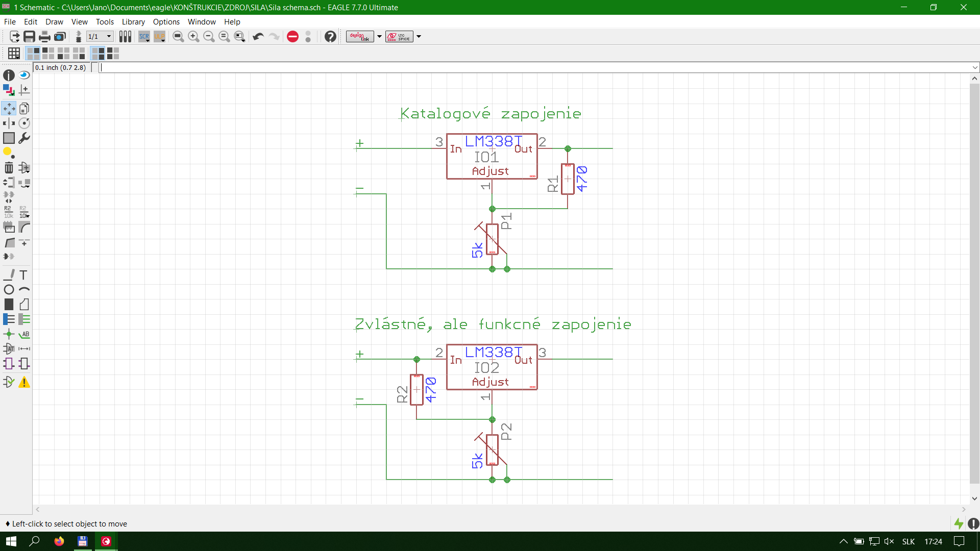Select the Text tool
This screenshot has height=551, width=980.
coord(23,275)
